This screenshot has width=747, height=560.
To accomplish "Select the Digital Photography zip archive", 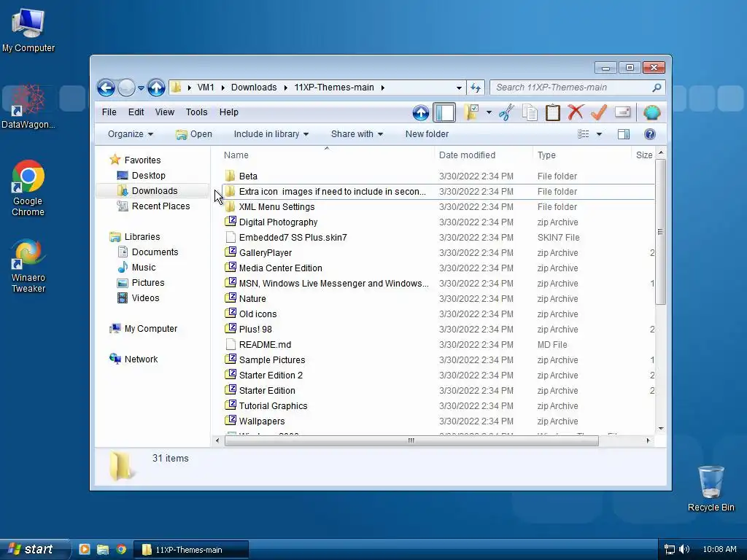I will point(278,222).
